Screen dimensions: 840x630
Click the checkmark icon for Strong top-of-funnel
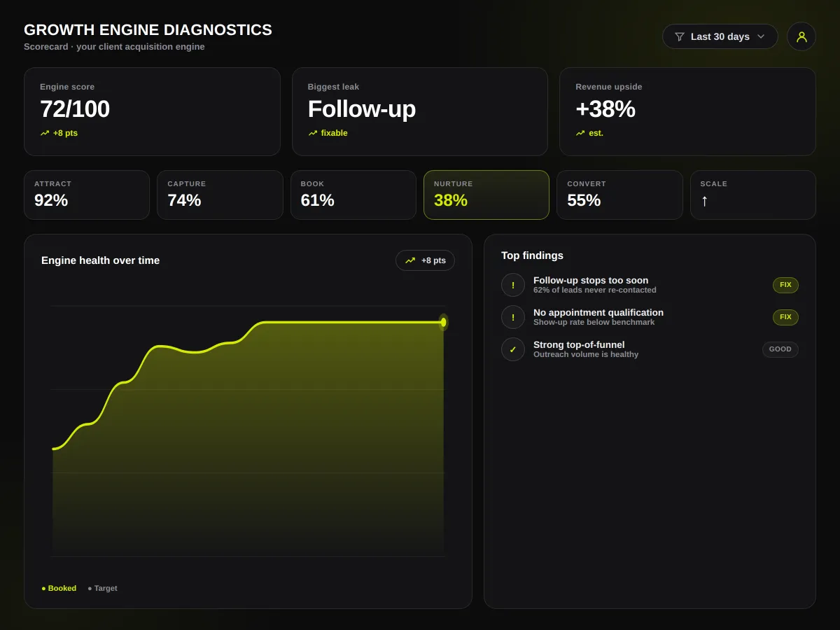tap(513, 349)
